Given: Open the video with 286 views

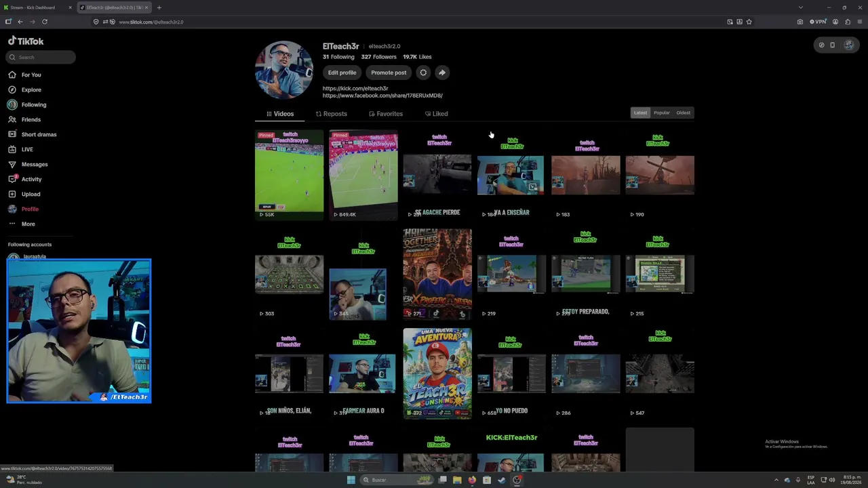Looking at the screenshot, I should (x=585, y=373).
